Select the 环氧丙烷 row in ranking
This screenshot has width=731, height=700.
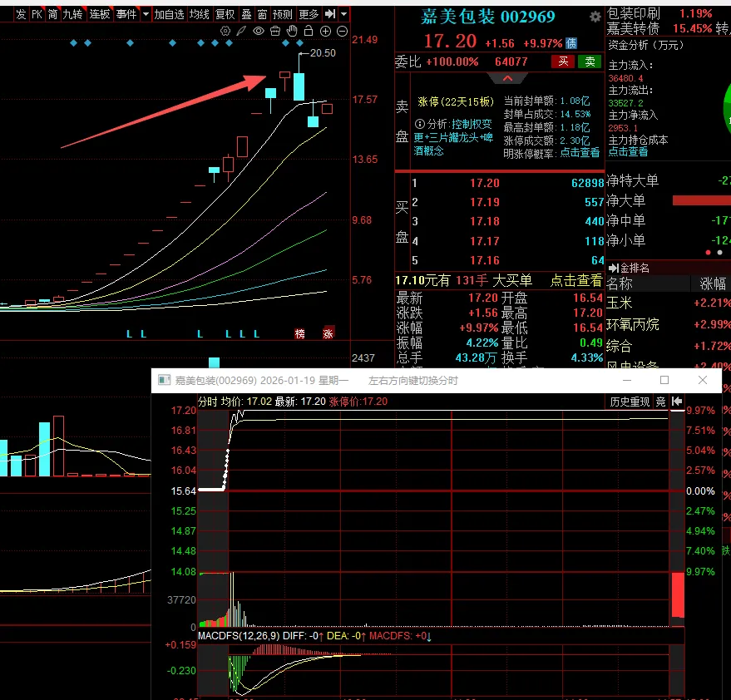pyautogui.click(x=668, y=324)
